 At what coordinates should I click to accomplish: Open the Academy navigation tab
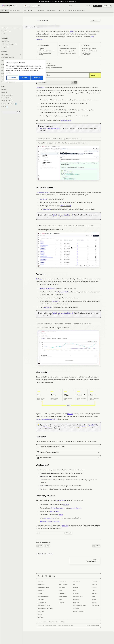40,11
